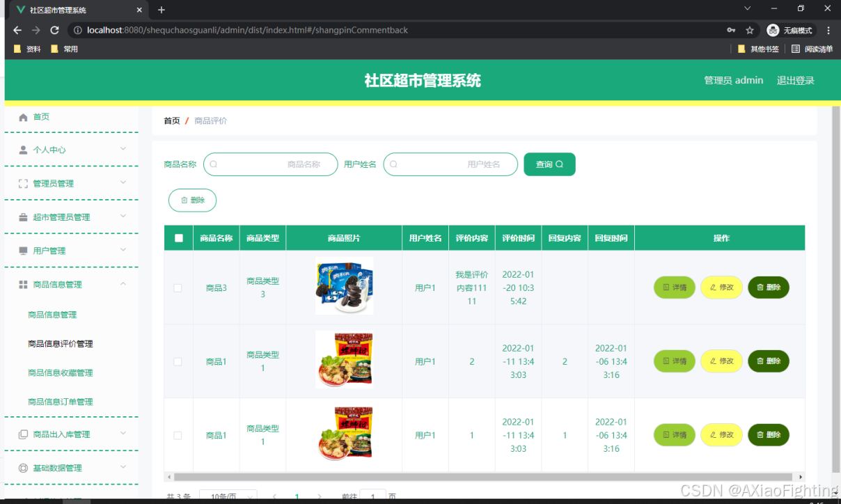Open a new browser tab with plus

[x=162, y=10]
